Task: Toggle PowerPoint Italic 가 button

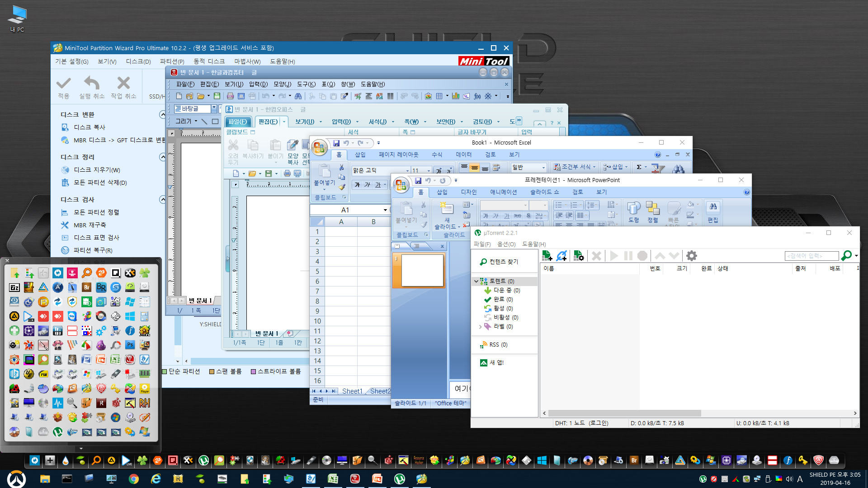Action: 496,216
